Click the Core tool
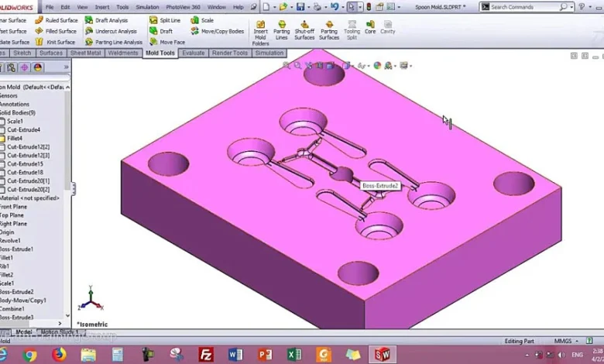The image size is (604, 364). (370, 28)
